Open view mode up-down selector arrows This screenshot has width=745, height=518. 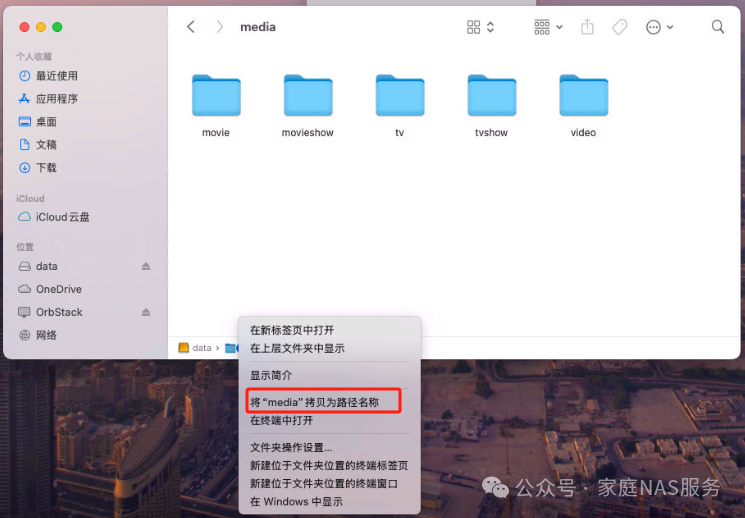pos(490,27)
